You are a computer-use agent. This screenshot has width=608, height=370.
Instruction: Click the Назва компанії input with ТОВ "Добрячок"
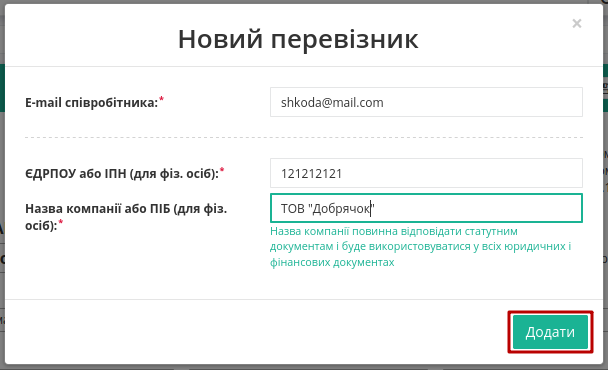426,208
